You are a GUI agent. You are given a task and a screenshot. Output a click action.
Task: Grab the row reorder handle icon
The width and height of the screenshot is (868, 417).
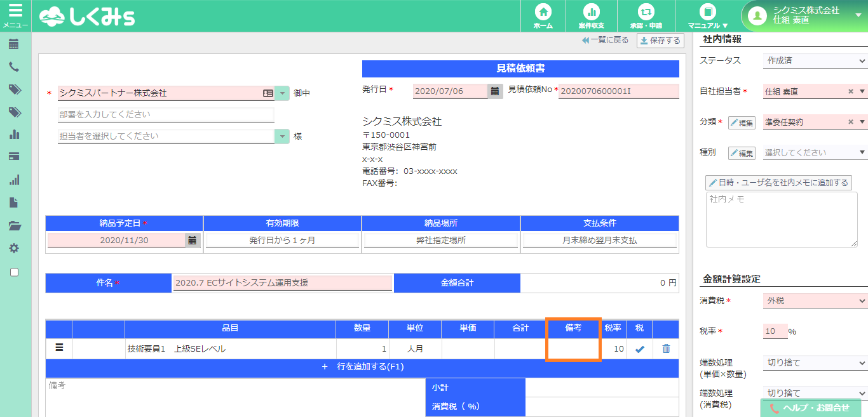click(60, 348)
